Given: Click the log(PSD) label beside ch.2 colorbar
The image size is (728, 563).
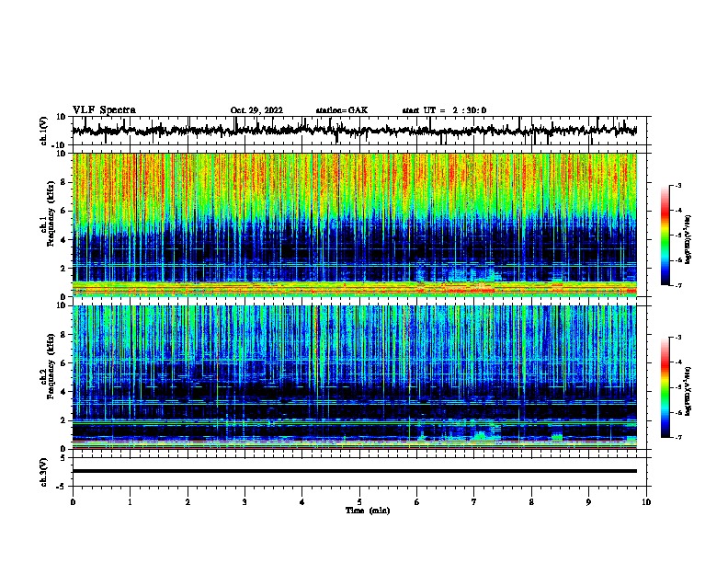Looking at the screenshot, I should click(x=688, y=391).
